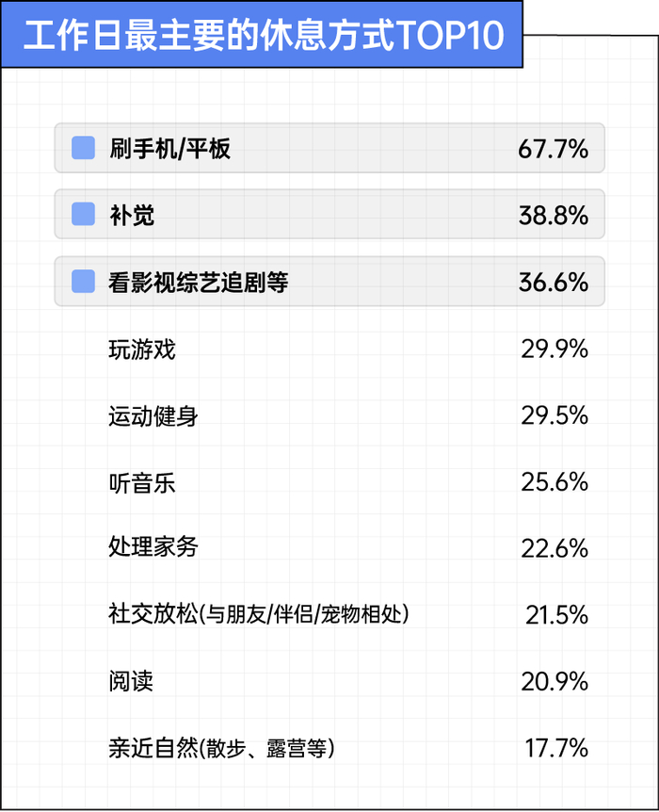This screenshot has width=659, height=812.
Task: Click the 17.7% value for 亲近自然
Action: [556, 748]
